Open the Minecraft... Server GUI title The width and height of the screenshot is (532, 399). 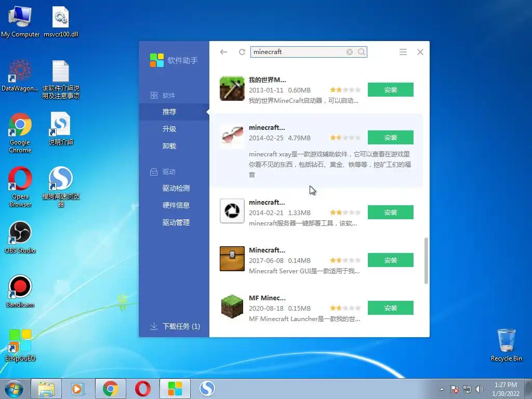pos(267,250)
